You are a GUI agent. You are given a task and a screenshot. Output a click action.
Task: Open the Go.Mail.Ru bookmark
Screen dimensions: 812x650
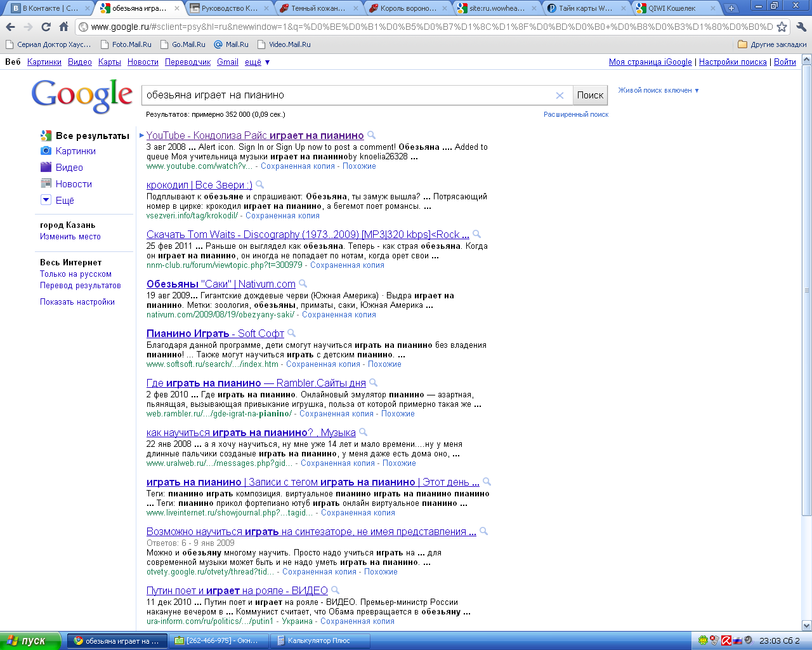(183, 44)
